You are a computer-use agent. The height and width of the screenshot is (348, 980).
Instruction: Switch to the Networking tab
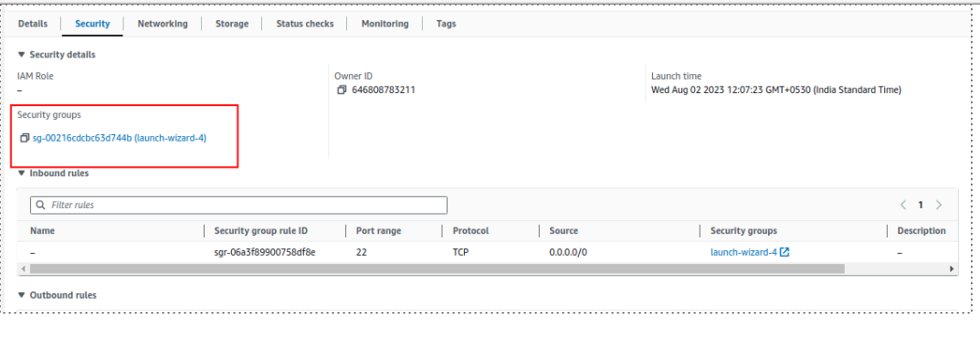pos(163,24)
